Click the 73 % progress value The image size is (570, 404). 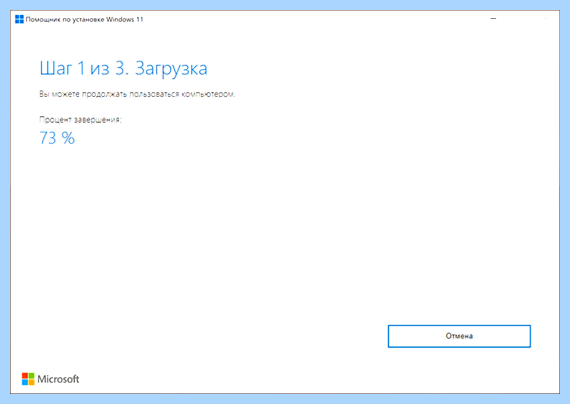pyautogui.click(x=57, y=138)
